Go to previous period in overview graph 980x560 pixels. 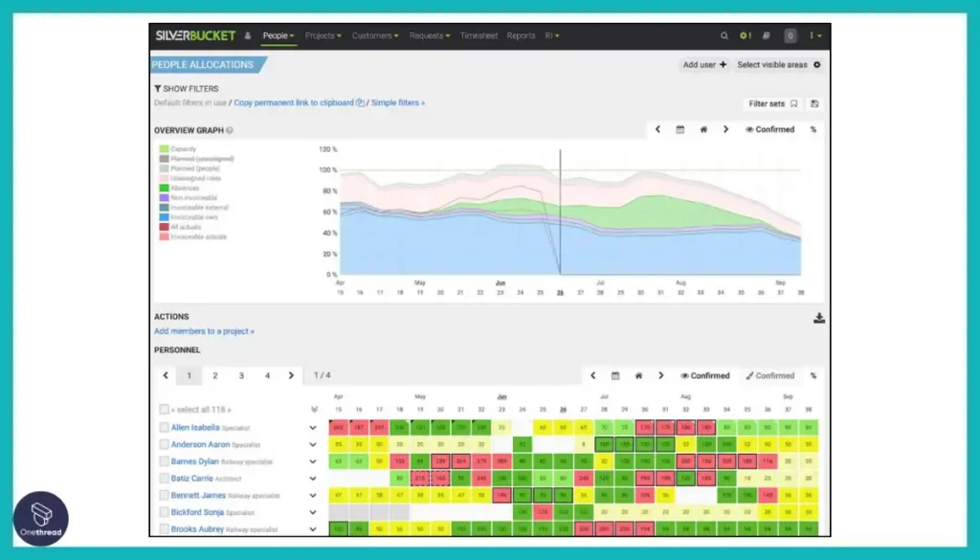coord(657,129)
